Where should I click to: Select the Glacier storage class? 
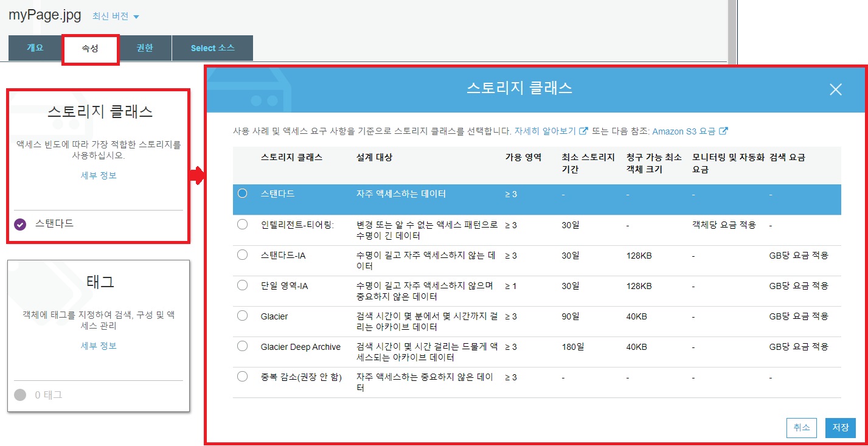(x=242, y=316)
